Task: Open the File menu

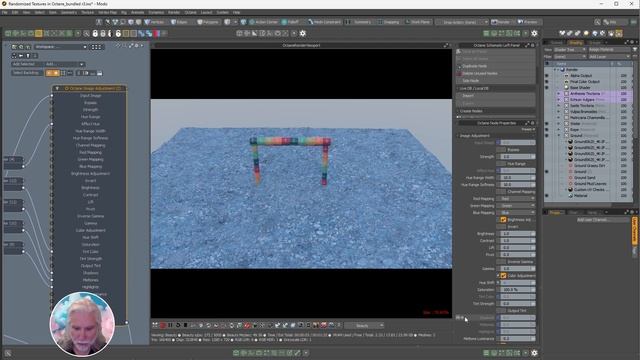Action: 4,13
